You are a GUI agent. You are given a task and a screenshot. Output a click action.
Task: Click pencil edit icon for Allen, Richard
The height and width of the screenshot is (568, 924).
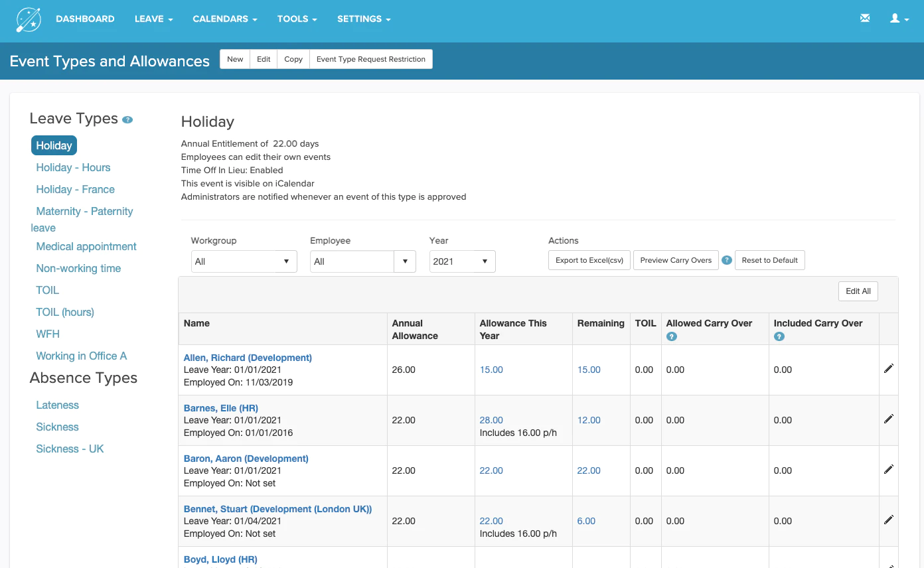(x=889, y=368)
